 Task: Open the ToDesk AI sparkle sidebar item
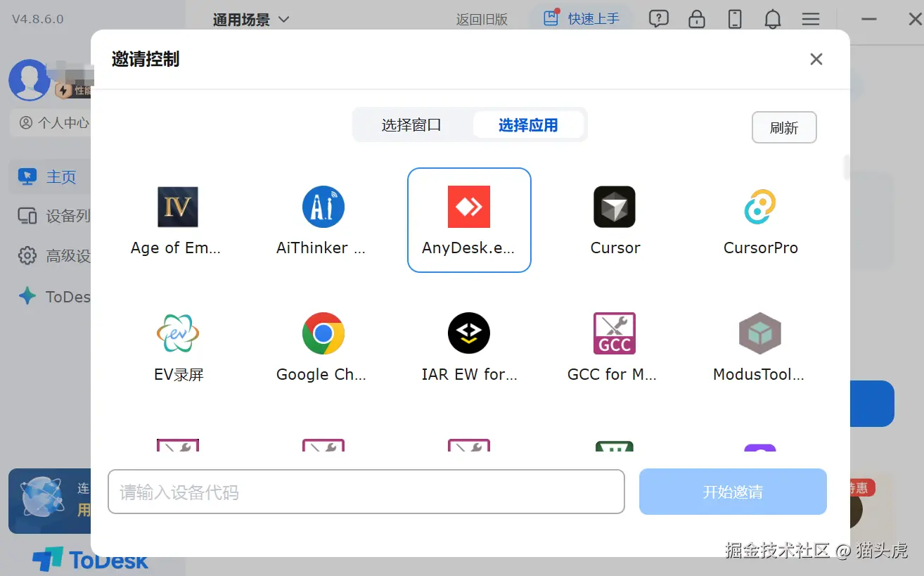click(x=53, y=297)
